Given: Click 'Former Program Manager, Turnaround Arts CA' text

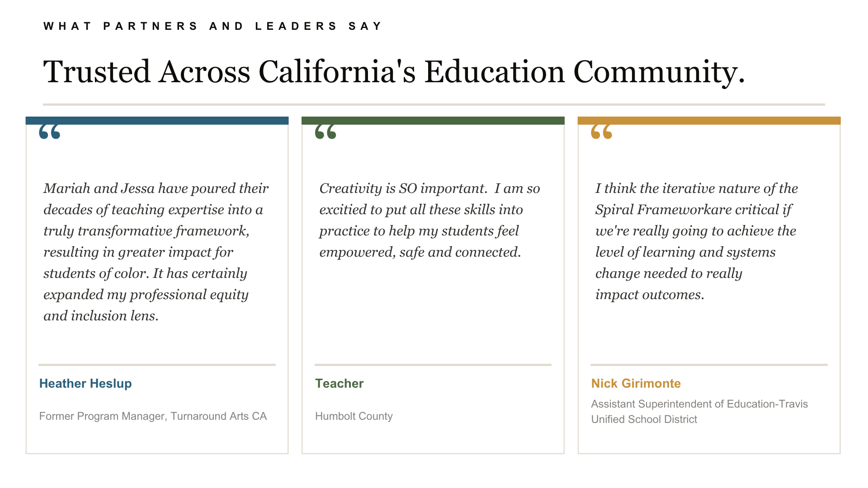Looking at the screenshot, I should coord(153,416).
